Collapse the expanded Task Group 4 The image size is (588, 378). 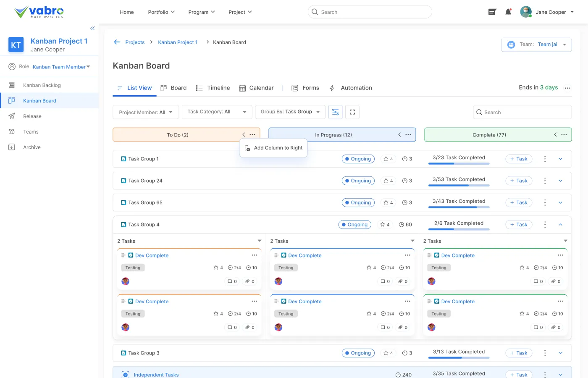pyautogui.click(x=560, y=225)
